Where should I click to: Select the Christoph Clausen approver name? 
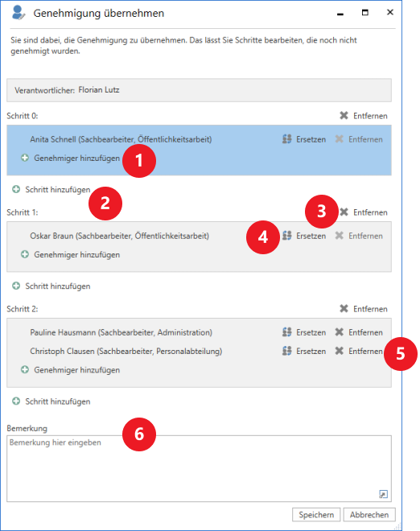click(126, 351)
